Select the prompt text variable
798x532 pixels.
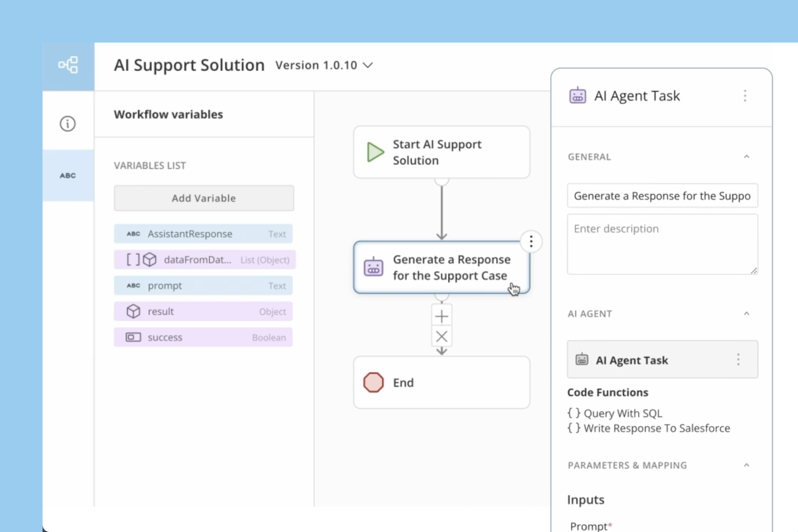(x=203, y=286)
